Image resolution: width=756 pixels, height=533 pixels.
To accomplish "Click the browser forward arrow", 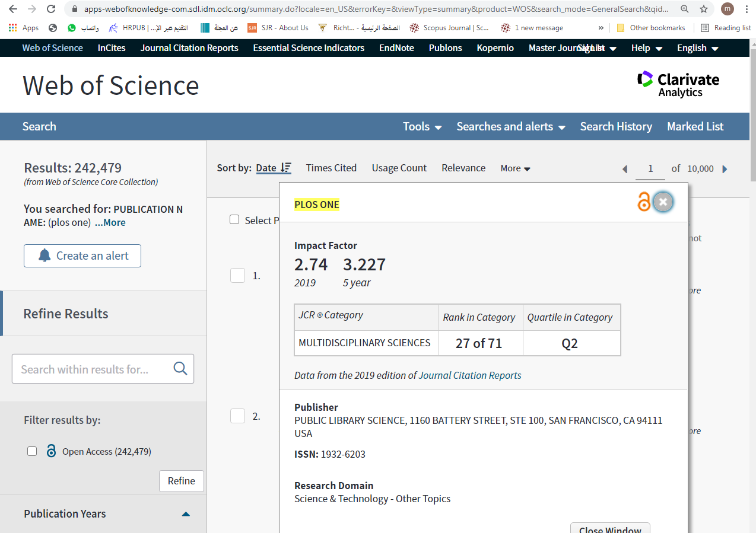I will click(32, 9).
